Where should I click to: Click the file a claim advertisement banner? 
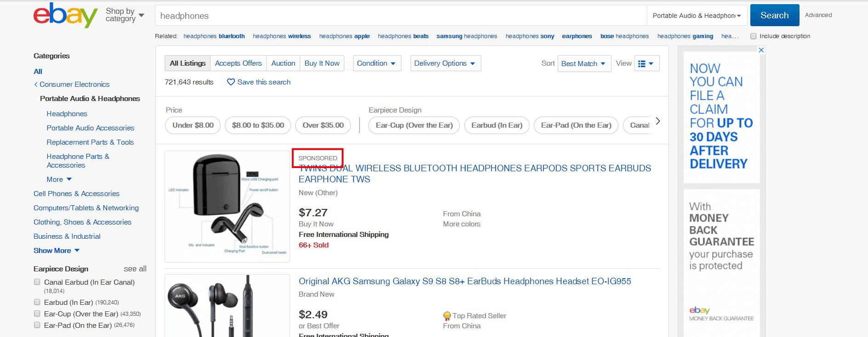(x=721, y=117)
